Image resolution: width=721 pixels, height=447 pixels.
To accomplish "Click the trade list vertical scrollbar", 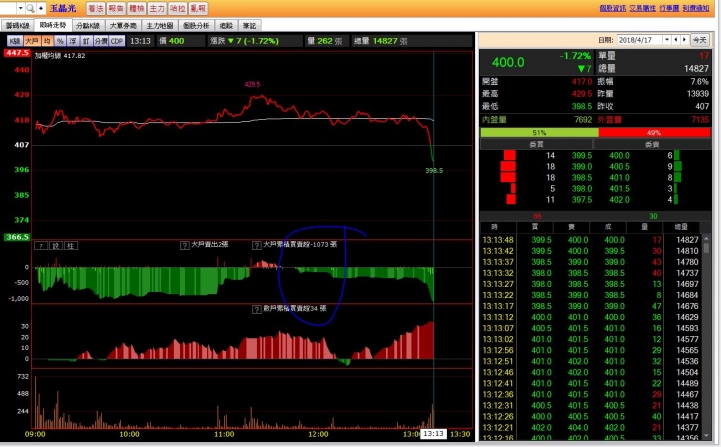I will 706,336.
